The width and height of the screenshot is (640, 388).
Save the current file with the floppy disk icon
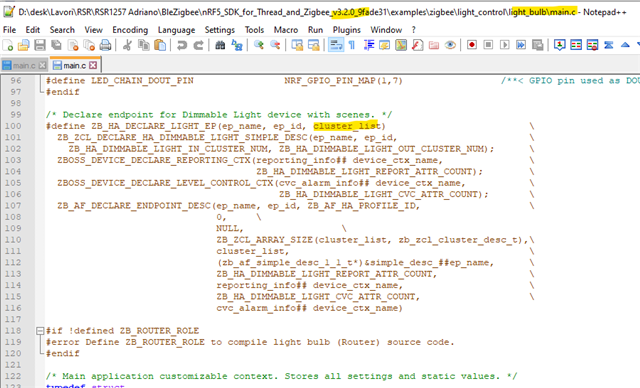40,45
